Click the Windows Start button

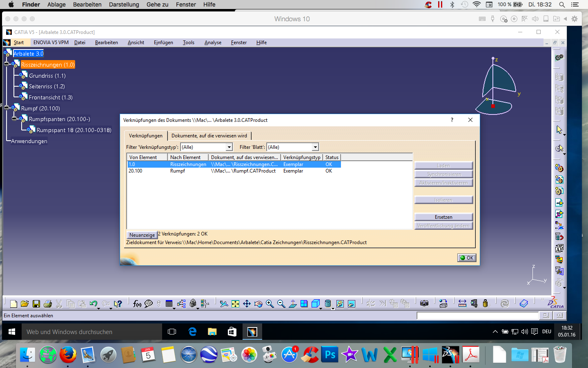[x=12, y=332]
